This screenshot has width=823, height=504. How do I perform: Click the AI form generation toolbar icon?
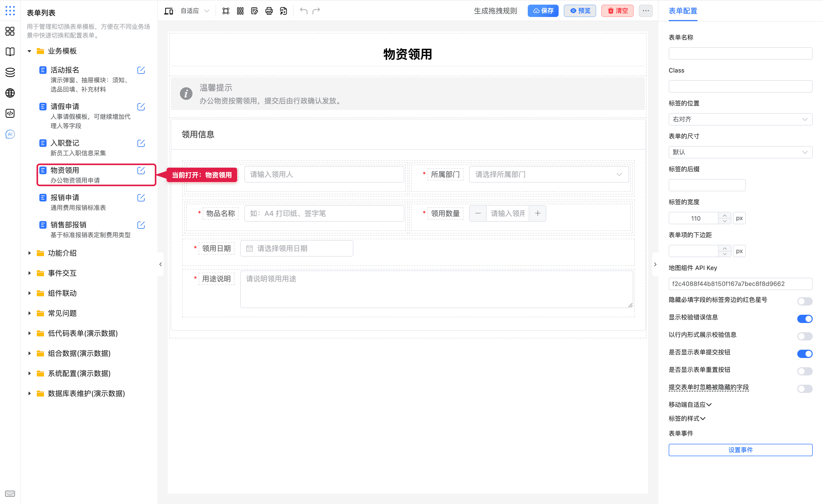pos(283,11)
